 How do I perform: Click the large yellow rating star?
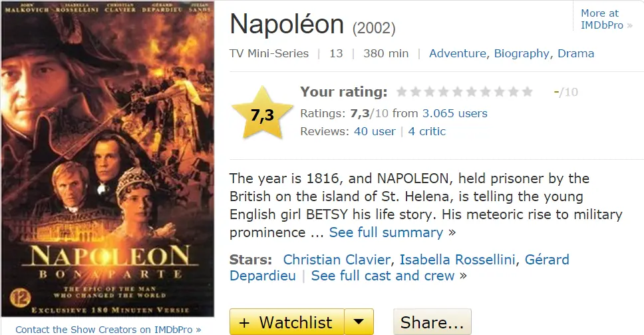(262, 115)
